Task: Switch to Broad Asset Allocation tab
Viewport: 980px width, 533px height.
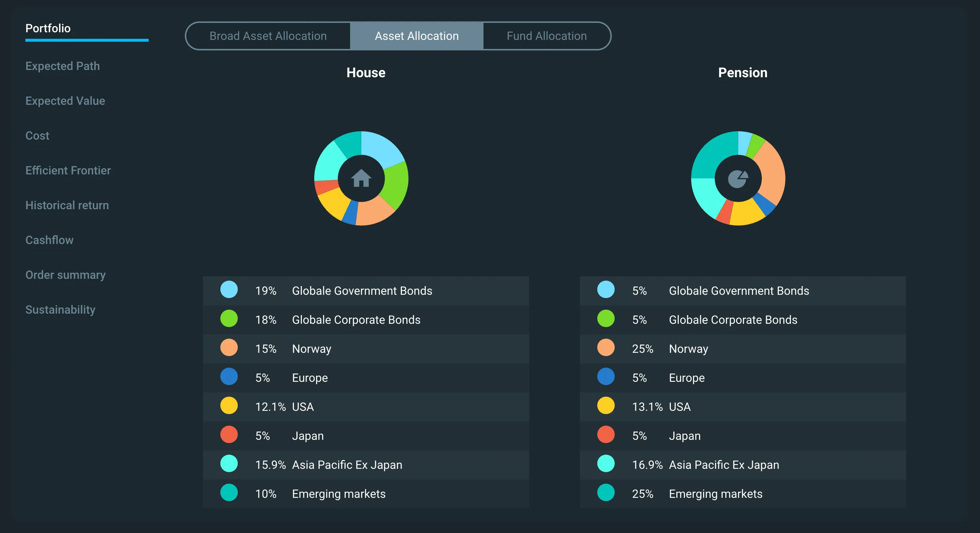Action: coord(268,36)
